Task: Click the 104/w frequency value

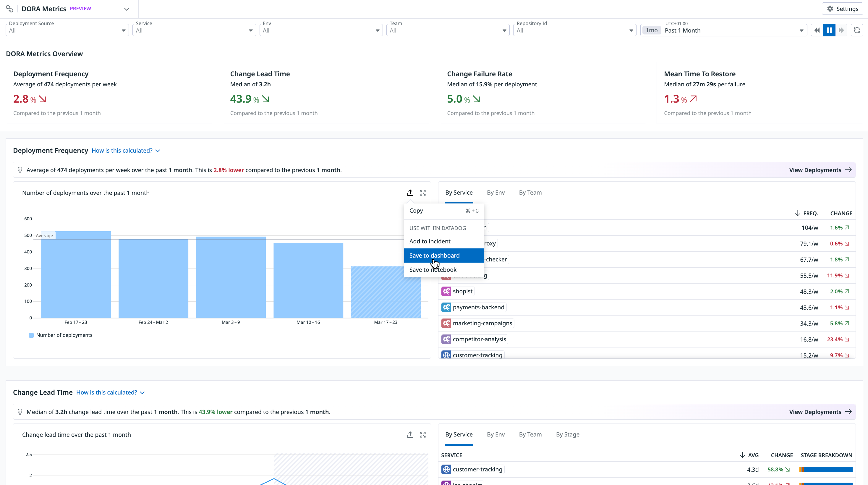Action: [810, 228]
